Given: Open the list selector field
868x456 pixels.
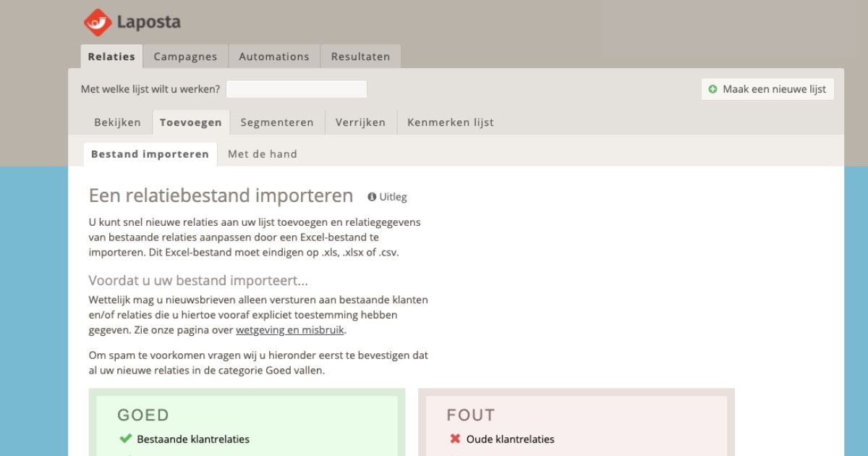Looking at the screenshot, I should click(296, 89).
